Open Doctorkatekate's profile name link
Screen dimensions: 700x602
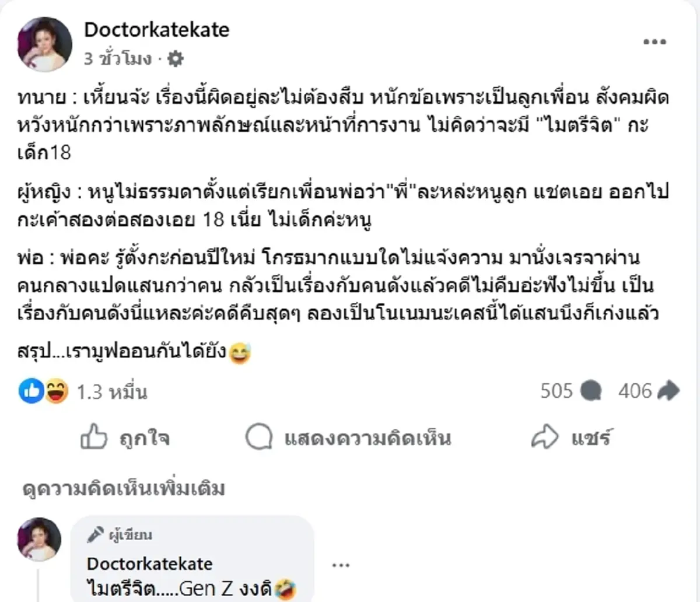[x=157, y=30]
